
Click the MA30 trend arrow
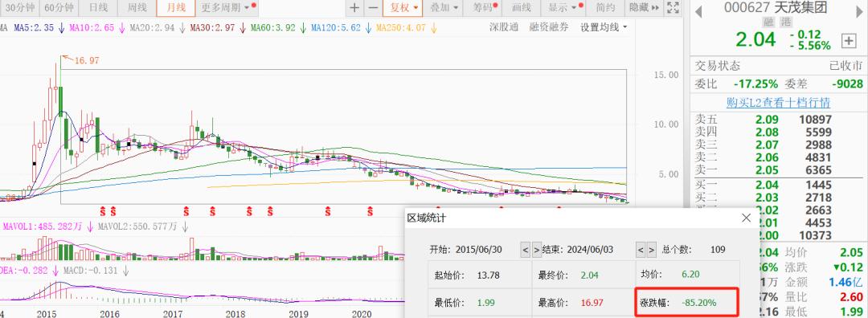point(243,27)
